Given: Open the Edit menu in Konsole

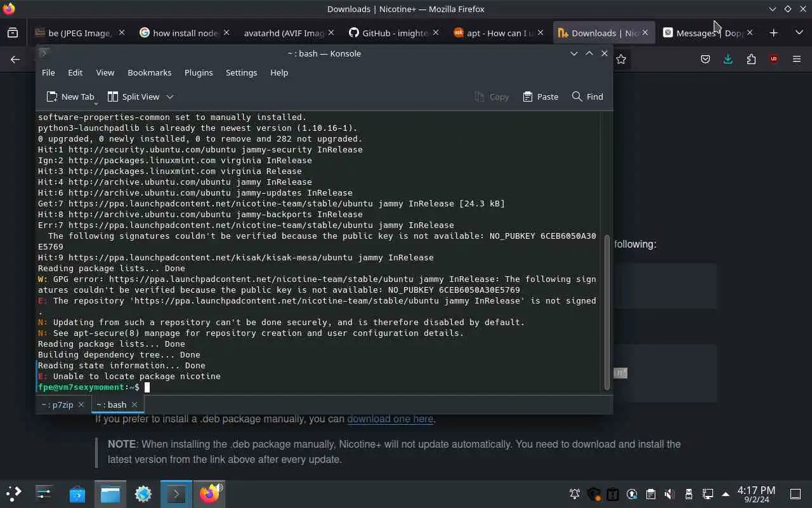Looking at the screenshot, I should pos(75,72).
